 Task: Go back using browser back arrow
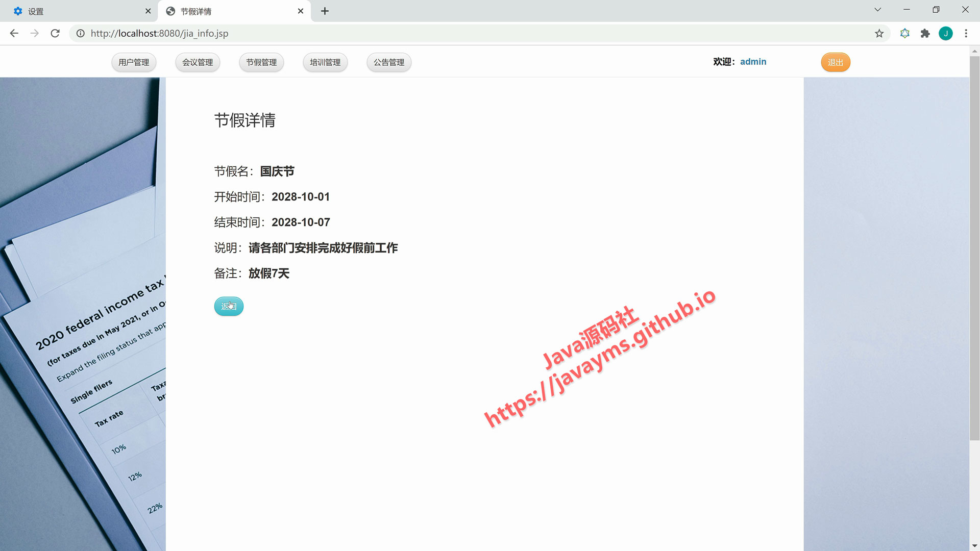[14, 33]
